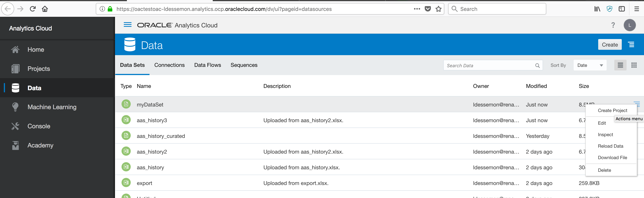Click the Size column header

click(x=584, y=86)
